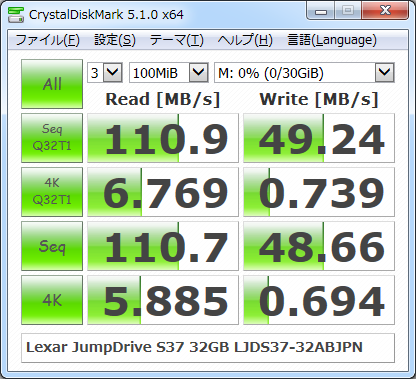Image resolution: width=416 pixels, height=379 pixels.
Task: Open the 言語(Language) menu
Action: [332, 40]
